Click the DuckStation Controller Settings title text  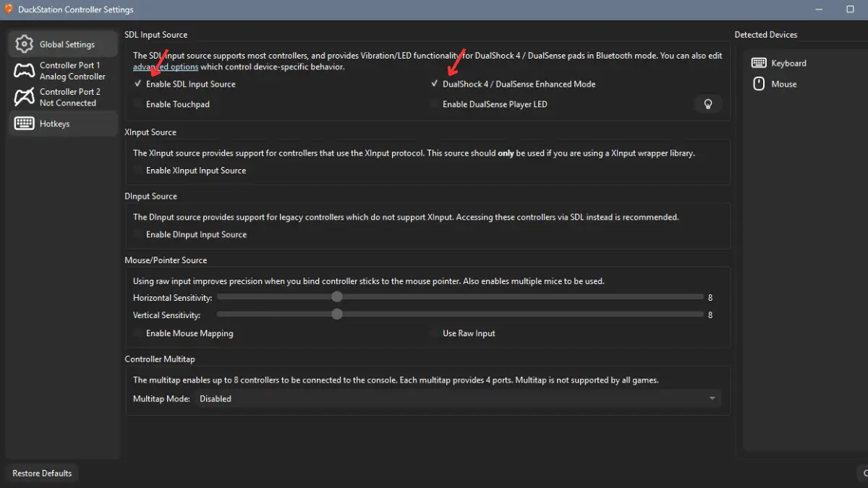[x=76, y=9]
